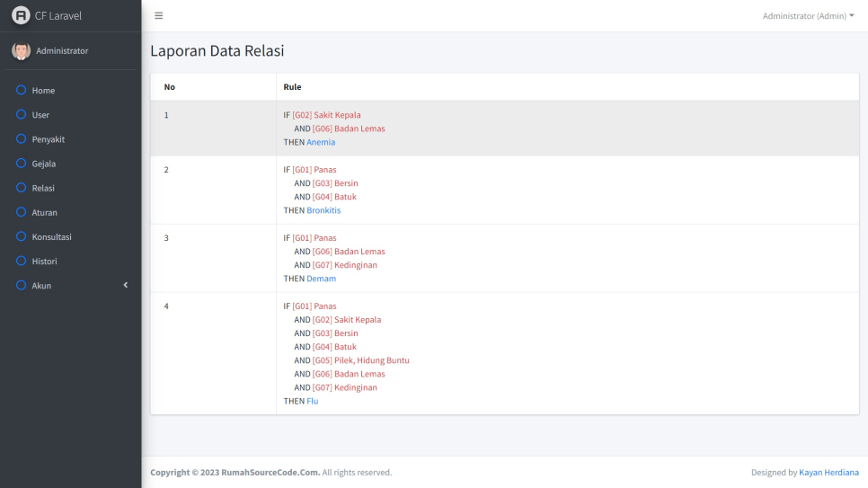Click the CF Laravel logo icon
Screen dimensions: 868x488
pos(21,15)
